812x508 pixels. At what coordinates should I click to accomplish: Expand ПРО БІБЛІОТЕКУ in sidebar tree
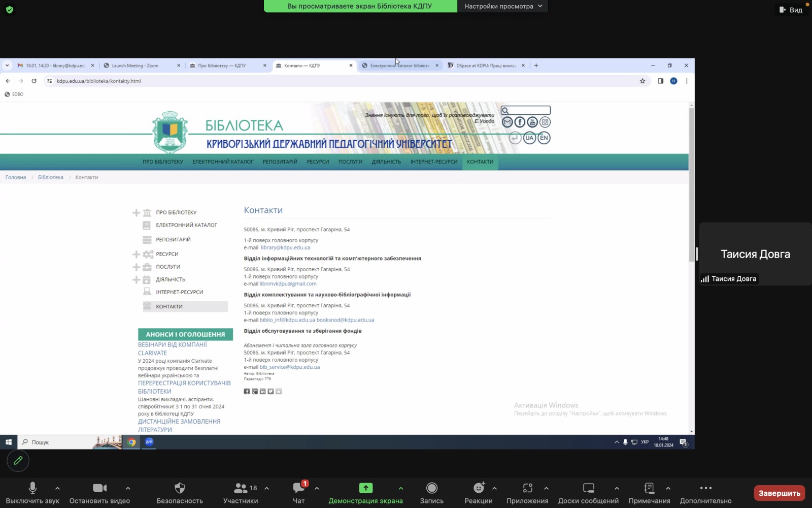click(x=136, y=212)
